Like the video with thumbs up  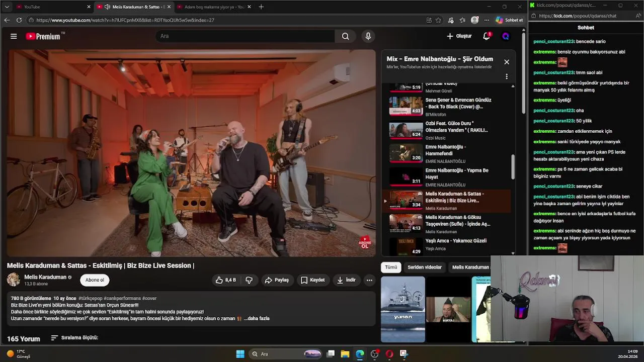(225, 280)
